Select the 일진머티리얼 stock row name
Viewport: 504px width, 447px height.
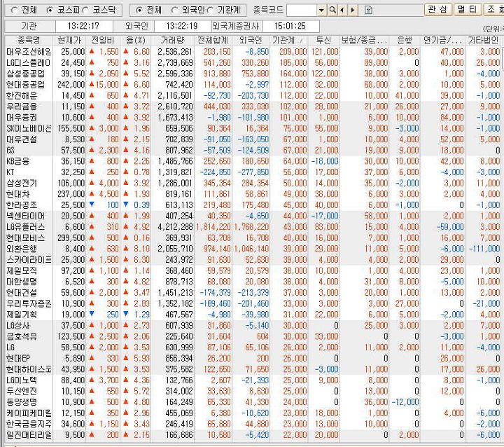(29, 435)
